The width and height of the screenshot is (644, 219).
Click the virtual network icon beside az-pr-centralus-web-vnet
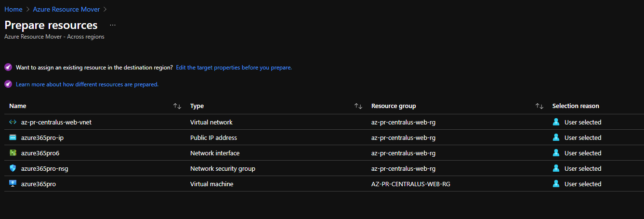tap(13, 122)
